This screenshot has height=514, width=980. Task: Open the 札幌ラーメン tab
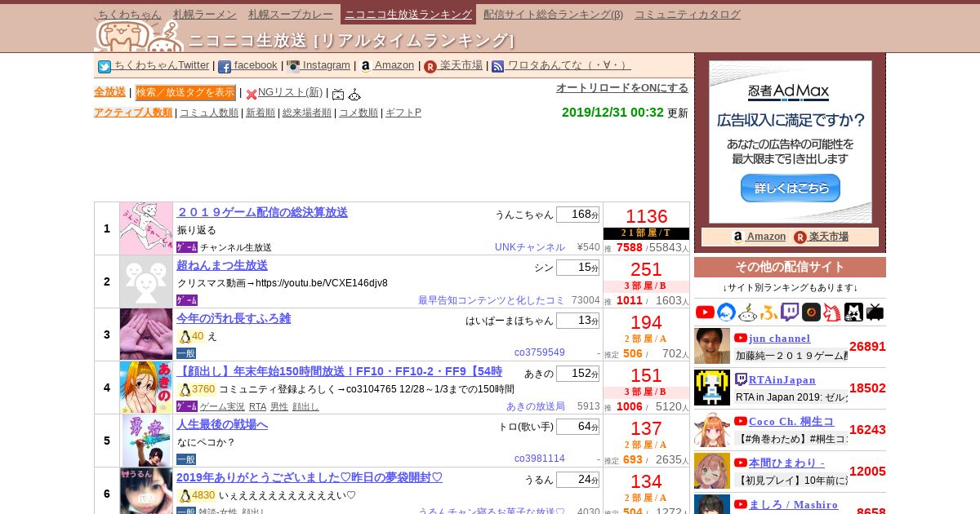(205, 14)
